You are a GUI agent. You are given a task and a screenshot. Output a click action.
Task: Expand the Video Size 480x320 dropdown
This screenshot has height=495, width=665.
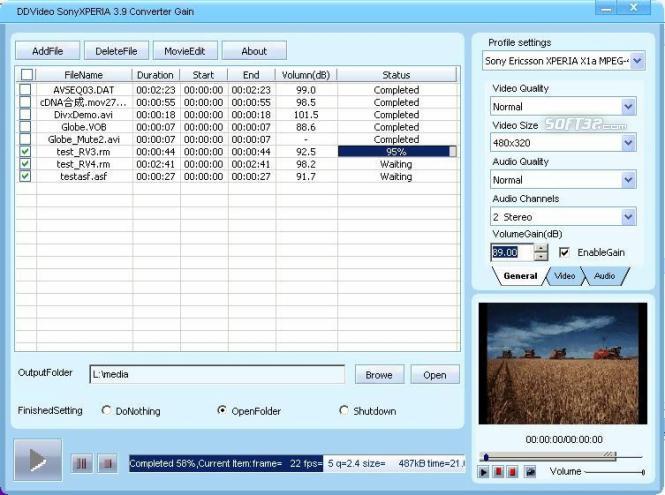[629, 143]
